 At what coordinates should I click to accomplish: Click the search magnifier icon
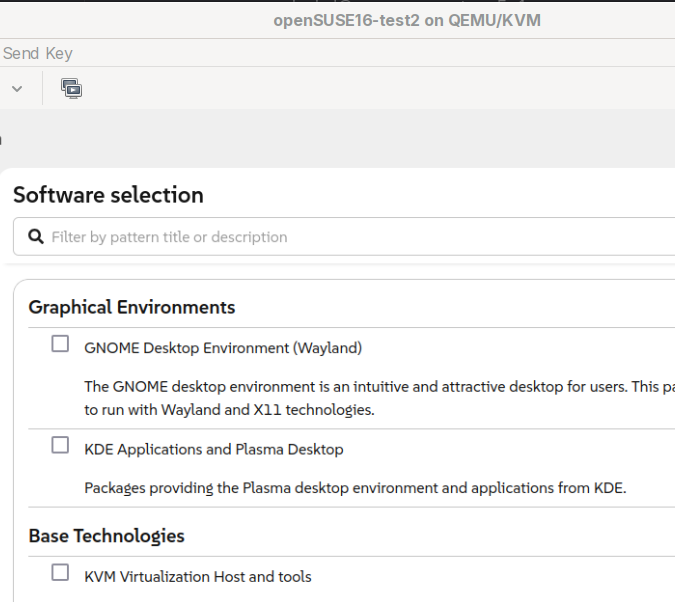tap(36, 236)
